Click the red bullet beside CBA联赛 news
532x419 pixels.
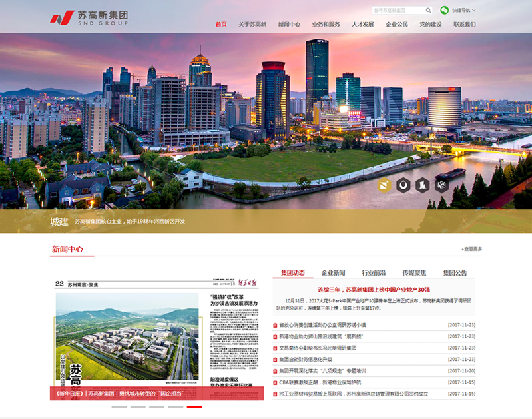pyautogui.click(x=275, y=382)
